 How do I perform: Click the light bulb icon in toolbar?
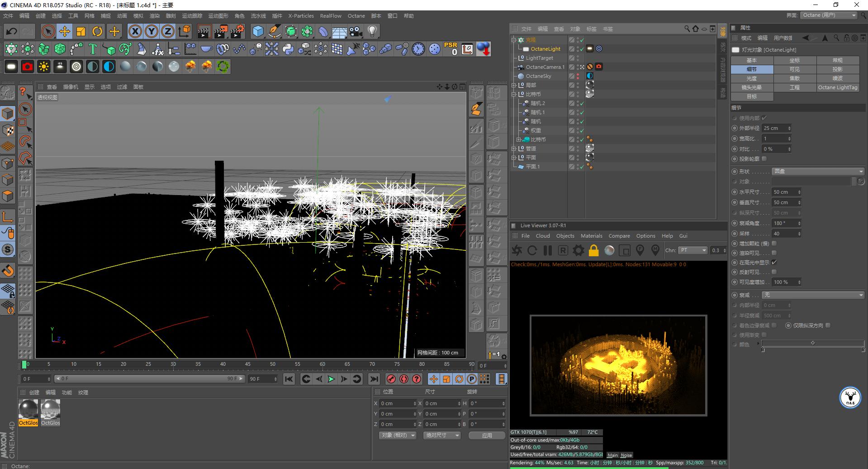point(372,31)
